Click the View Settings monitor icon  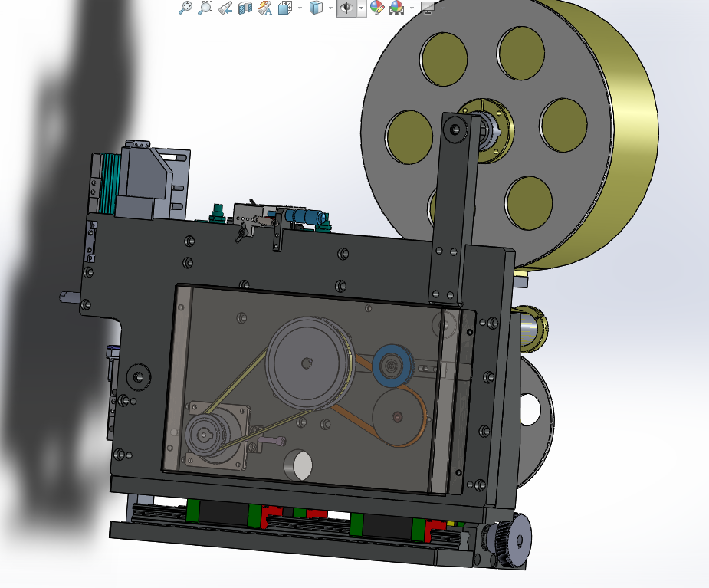[427, 8]
